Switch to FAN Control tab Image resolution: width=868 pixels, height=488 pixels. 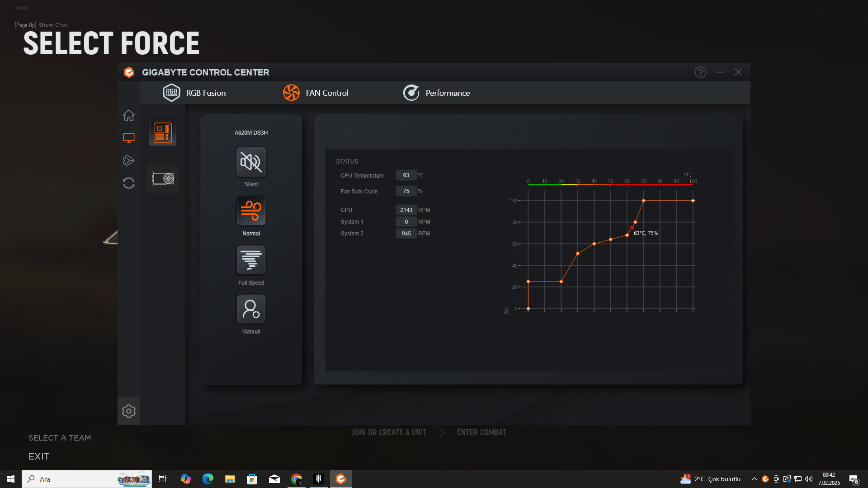coord(316,93)
